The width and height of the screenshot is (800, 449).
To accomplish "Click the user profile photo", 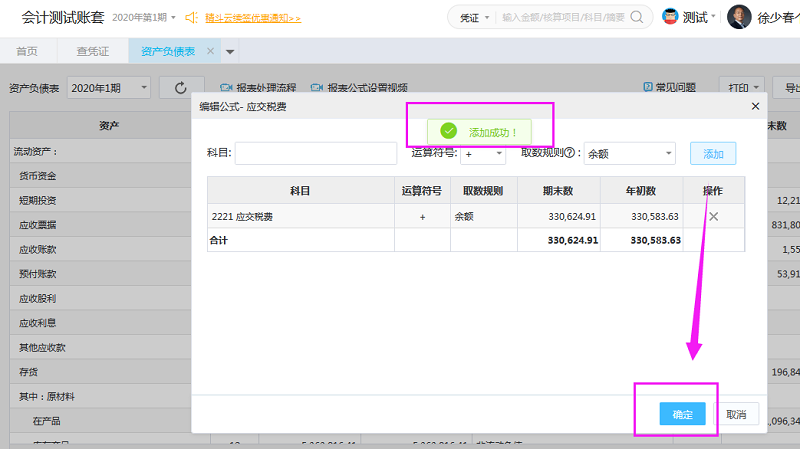I will pos(739,17).
